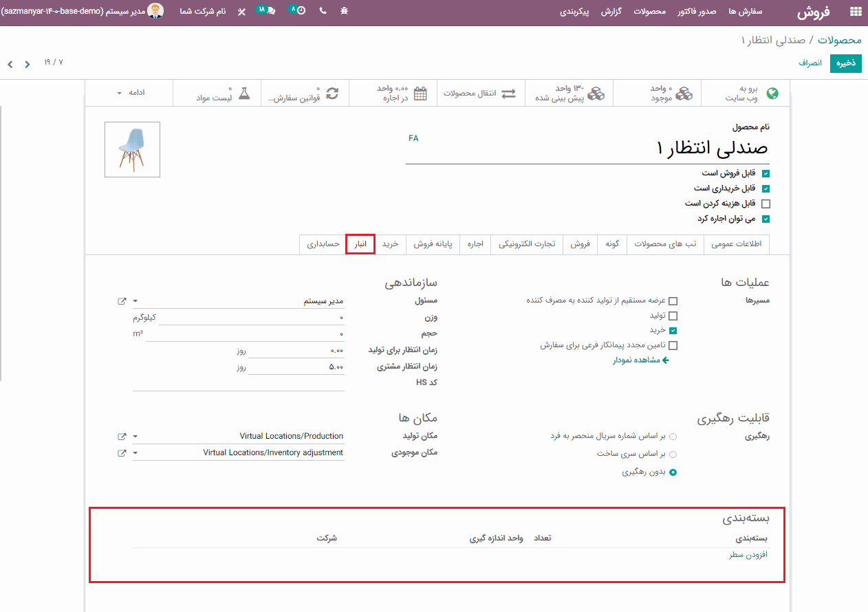
Task: Open the clock activities icon with 8 badge
Action: coord(298,11)
